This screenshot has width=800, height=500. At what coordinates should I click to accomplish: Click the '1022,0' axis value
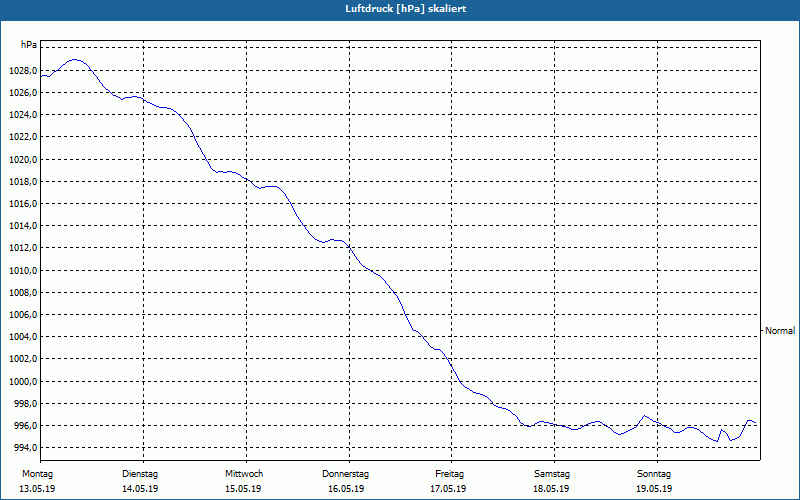coord(23,137)
